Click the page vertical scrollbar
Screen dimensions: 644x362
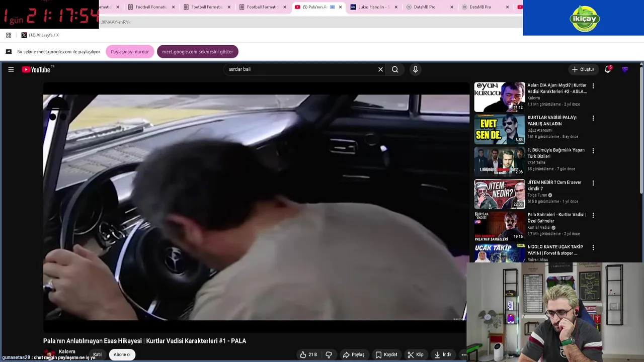641,131
